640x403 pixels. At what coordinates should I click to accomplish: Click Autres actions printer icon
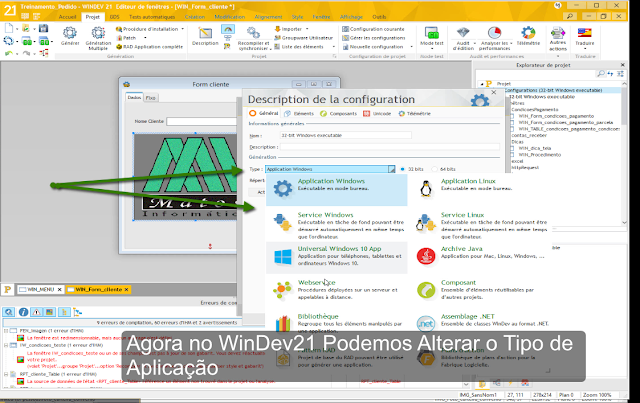tap(558, 33)
